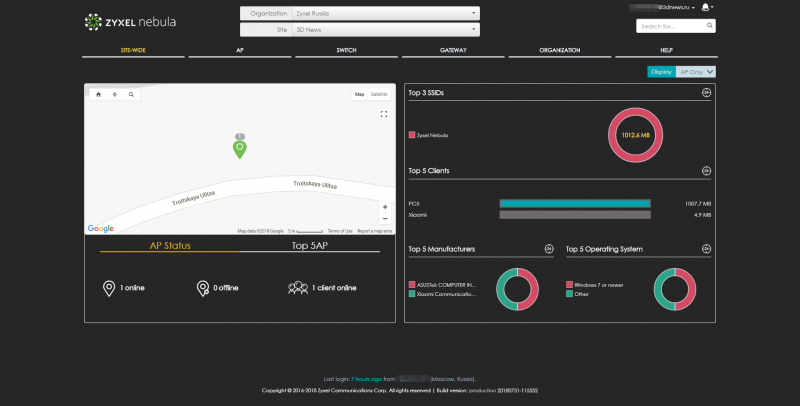Click the 4.9 MB usage value
The image size is (800, 406).
point(703,215)
